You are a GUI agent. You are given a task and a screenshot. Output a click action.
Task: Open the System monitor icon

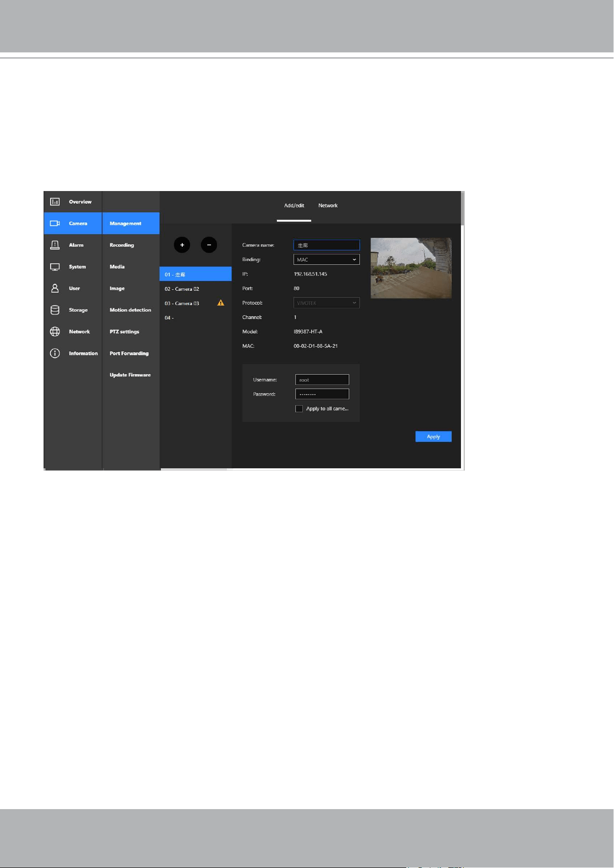click(x=55, y=267)
